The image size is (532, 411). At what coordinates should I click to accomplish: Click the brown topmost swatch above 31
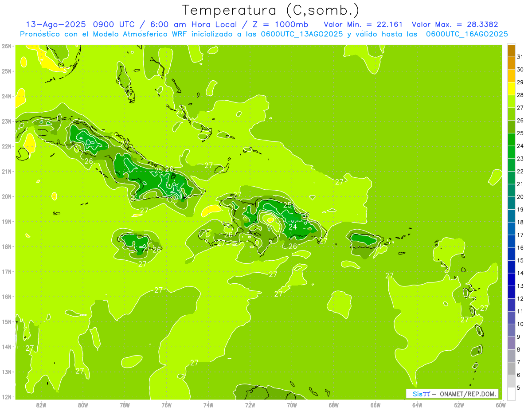(x=511, y=51)
